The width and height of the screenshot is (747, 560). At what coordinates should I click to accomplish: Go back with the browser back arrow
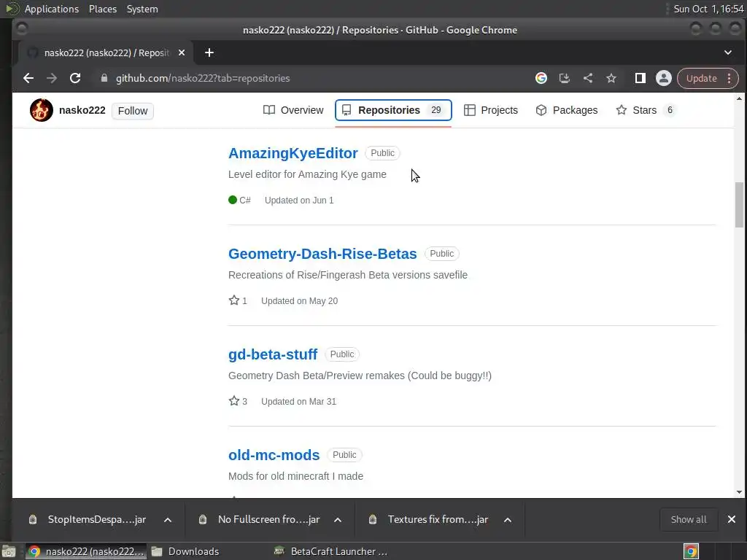click(x=28, y=78)
